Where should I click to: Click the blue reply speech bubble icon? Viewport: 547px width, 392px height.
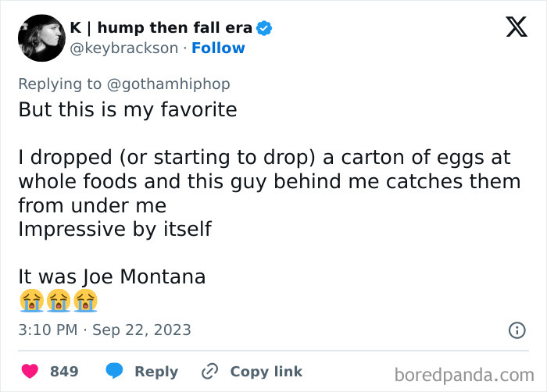point(115,372)
